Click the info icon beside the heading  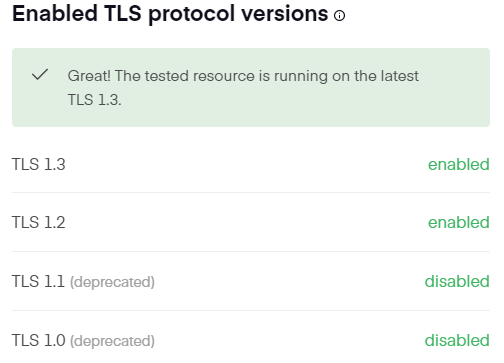coord(339,15)
